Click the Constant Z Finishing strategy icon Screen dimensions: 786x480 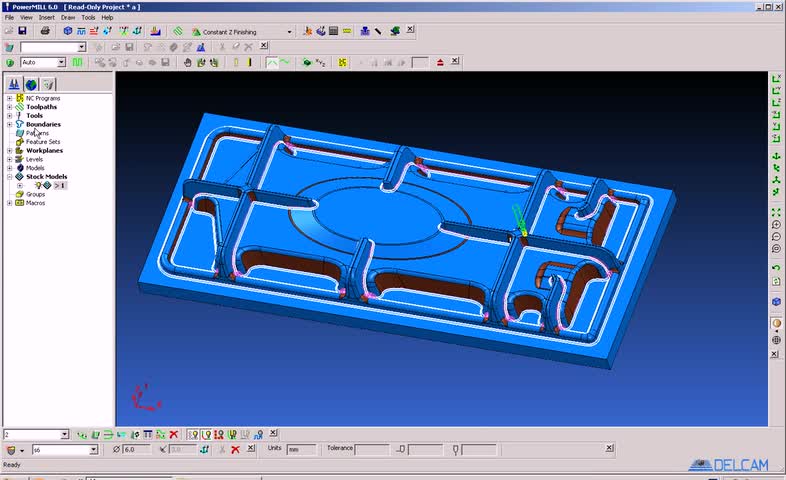(x=196, y=32)
